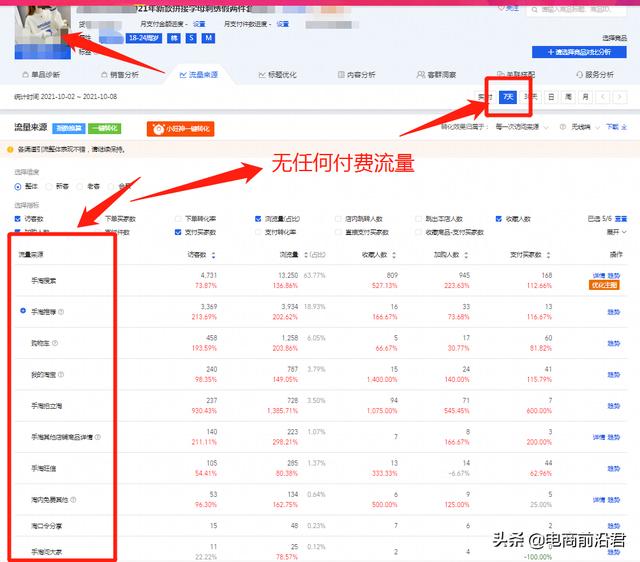Toggle the 支付买家数 checkbox
The height and width of the screenshot is (562, 640).
pyautogui.click(x=178, y=232)
